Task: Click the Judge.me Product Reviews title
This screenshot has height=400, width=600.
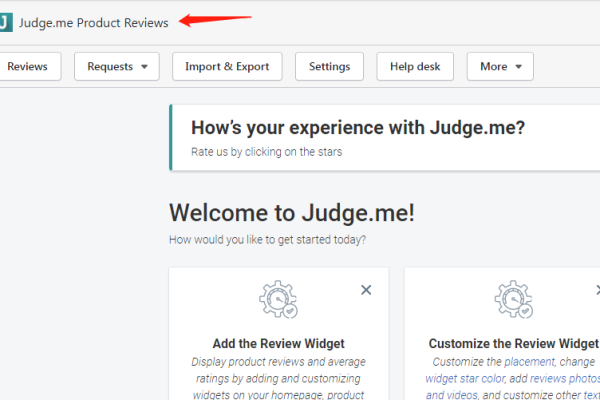Action: coord(94,23)
